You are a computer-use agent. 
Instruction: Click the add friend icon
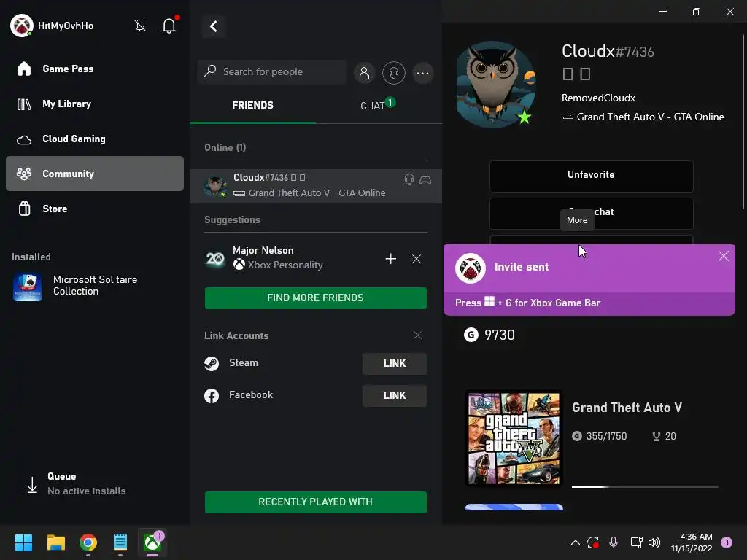coord(365,73)
